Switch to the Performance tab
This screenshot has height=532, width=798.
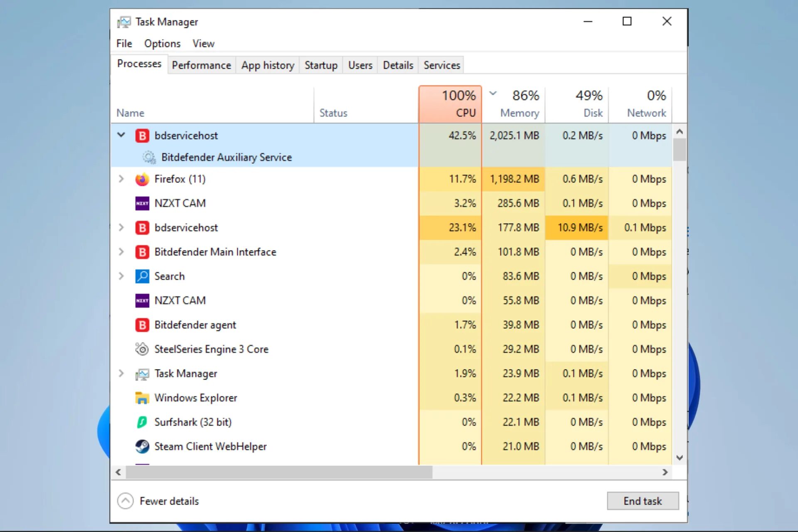coord(201,65)
